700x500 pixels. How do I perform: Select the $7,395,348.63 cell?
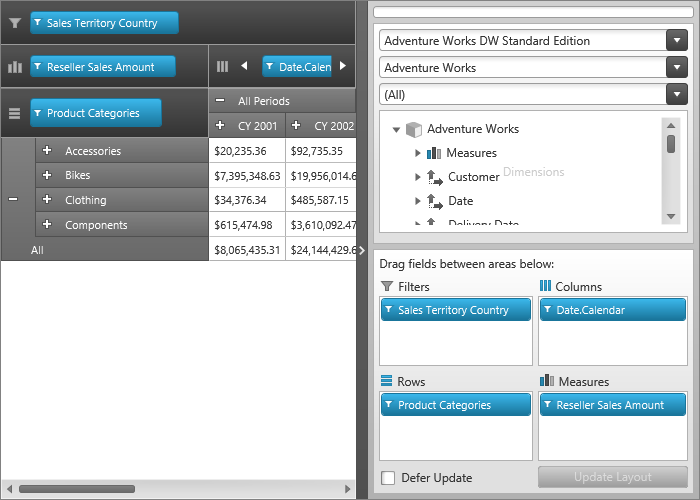click(247, 176)
